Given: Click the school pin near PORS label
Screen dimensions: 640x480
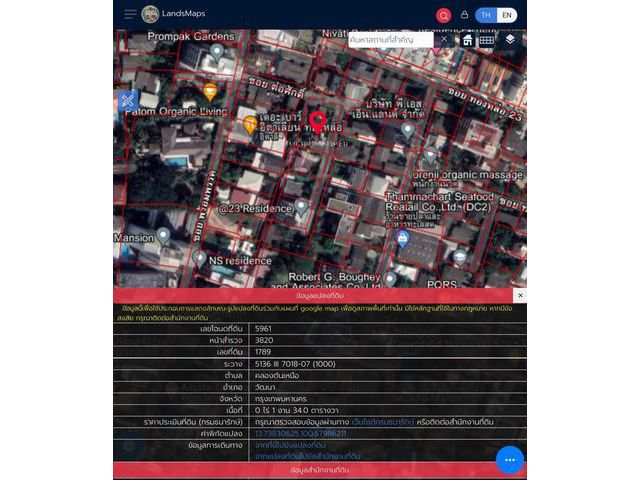Looking at the screenshot, I should click(460, 258).
